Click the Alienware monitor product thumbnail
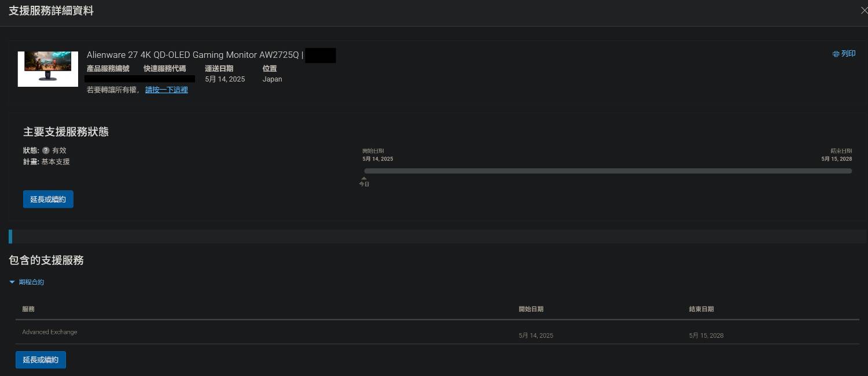Viewport: 868px width, 376px height. (x=48, y=69)
